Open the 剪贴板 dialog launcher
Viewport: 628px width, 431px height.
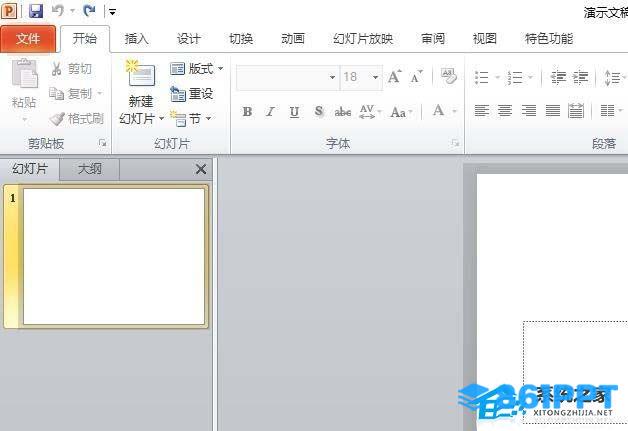point(103,143)
